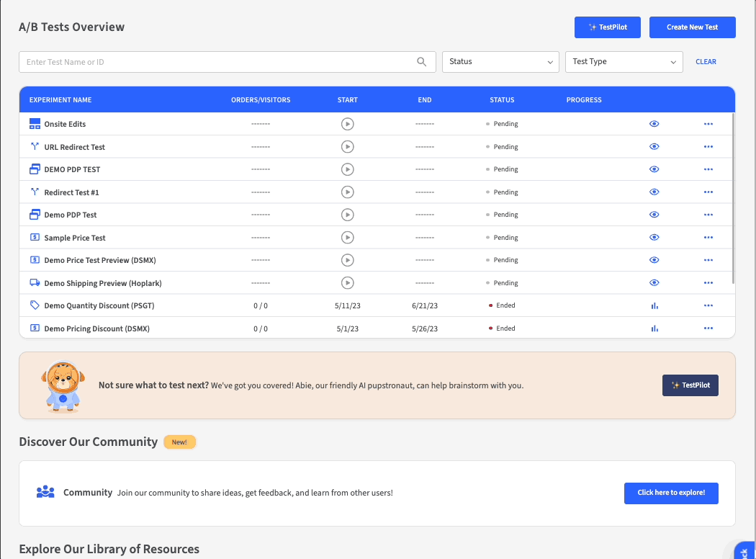The height and width of the screenshot is (559, 756).
Task: Click the Experiment Name column header
Action: pos(60,100)
